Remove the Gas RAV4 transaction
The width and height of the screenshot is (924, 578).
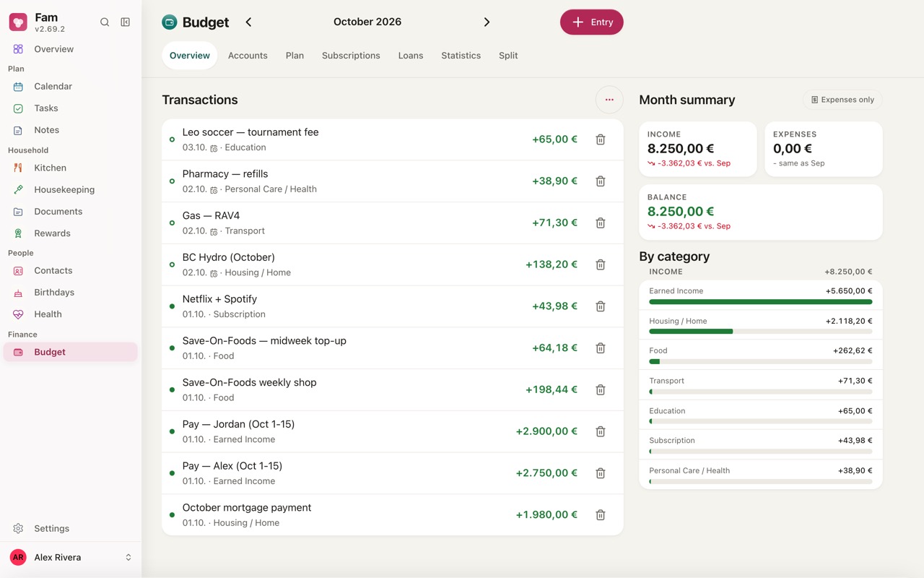(600, 223)
